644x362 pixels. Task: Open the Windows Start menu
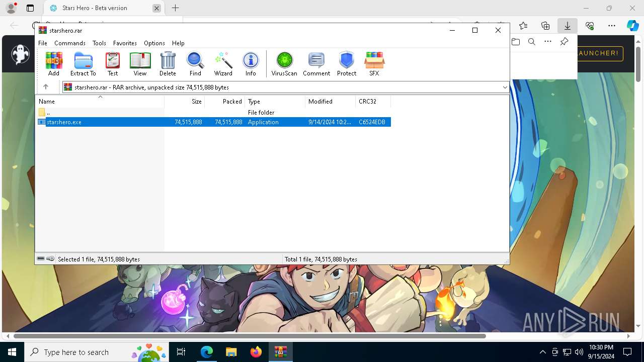point(12,352)
